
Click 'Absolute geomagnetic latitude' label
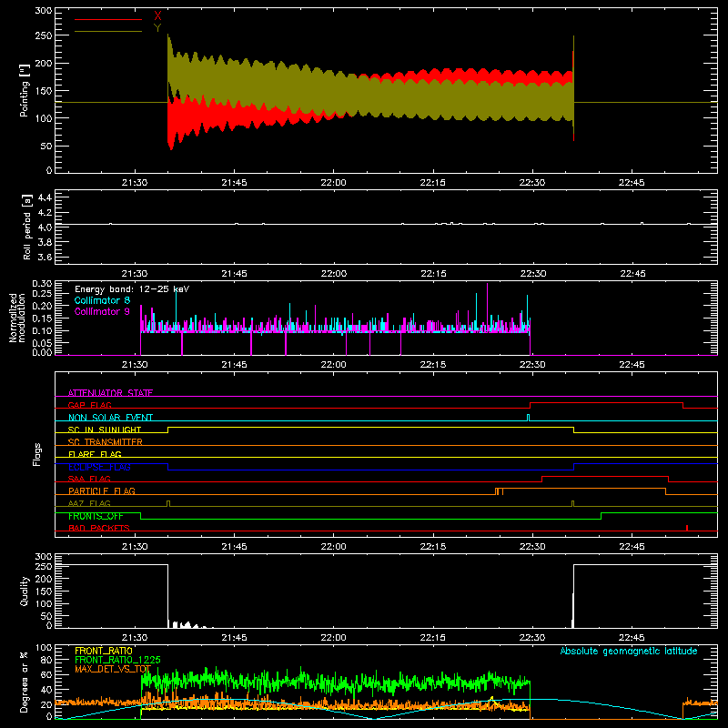(629, 651)
